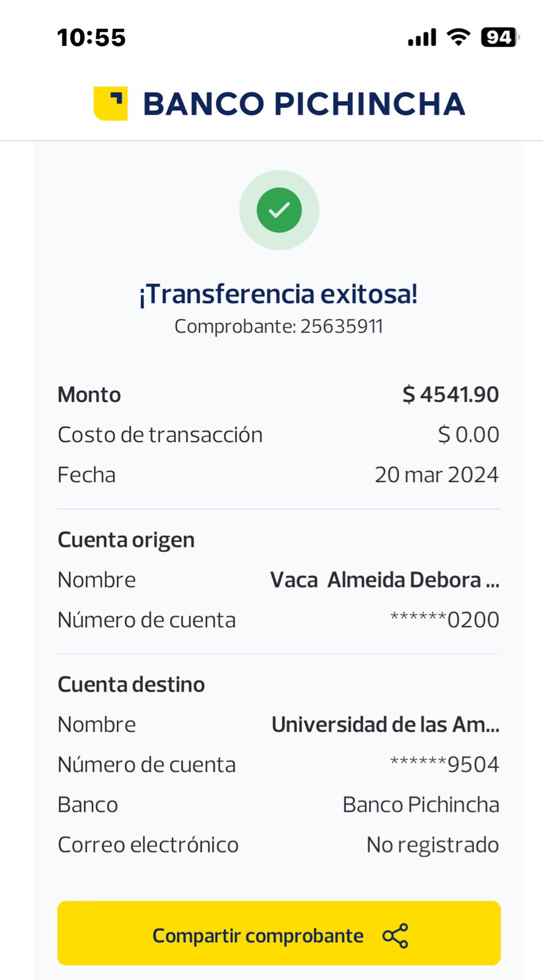The image size is (543, 980).
Task: Tap the battery level indicator
Action: click(500, 37)
